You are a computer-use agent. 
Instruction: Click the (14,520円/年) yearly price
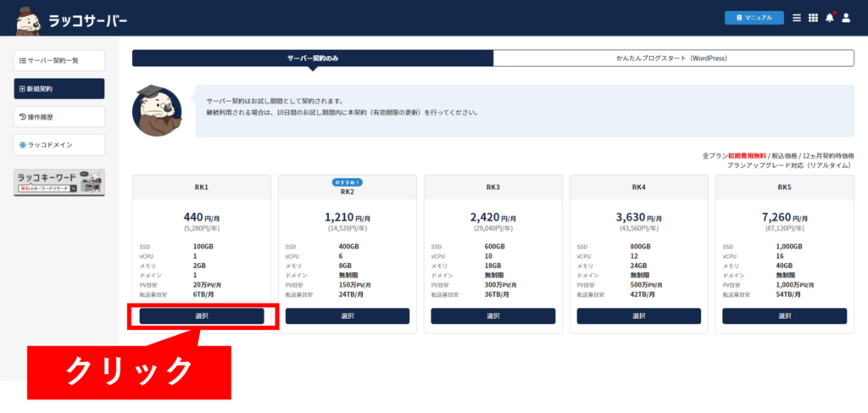348,228
